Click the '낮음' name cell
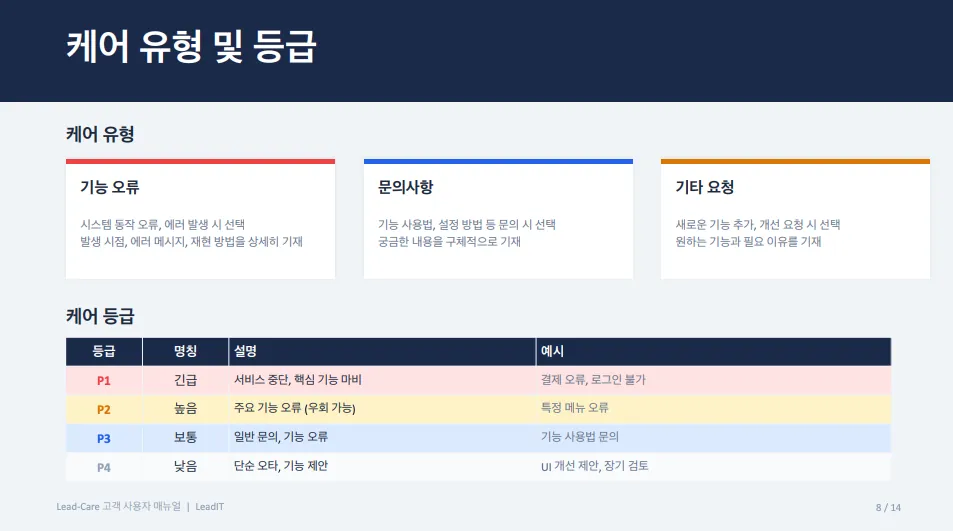Image resolution: width=953 pixels, height=531 pixels. click(185, 466)
